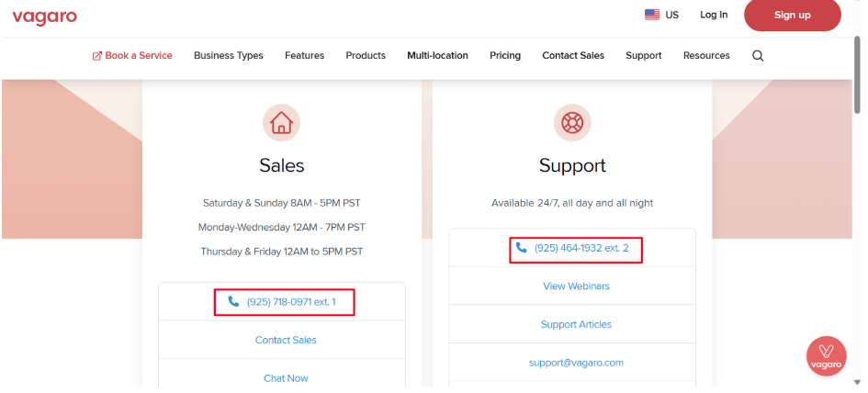Click the scrollbar down arrow
Image resolution: width=868 pixels, height=393 pixels.
[x=858, y=382]
